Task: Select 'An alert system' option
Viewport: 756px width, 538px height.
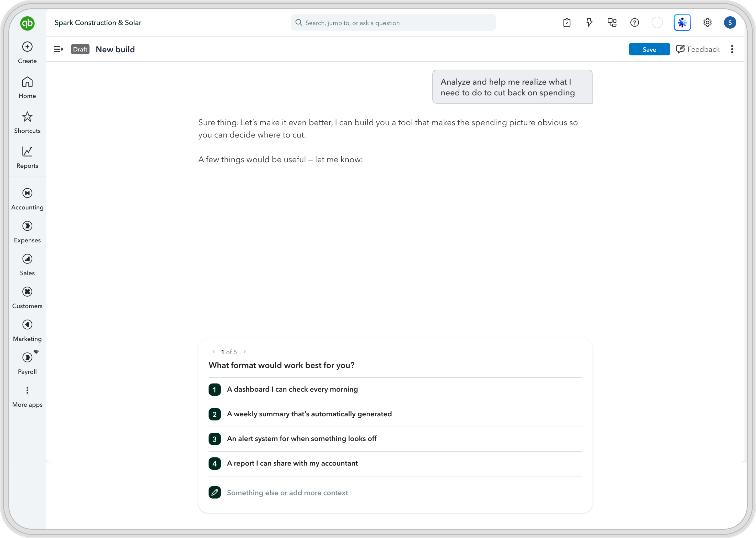Action: (x=395, y=439)
